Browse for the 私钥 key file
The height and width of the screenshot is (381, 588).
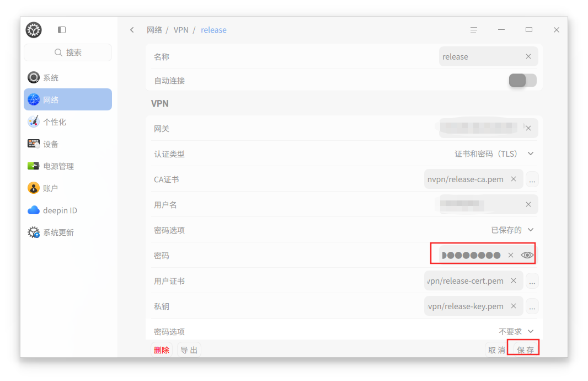pos(532,306)
